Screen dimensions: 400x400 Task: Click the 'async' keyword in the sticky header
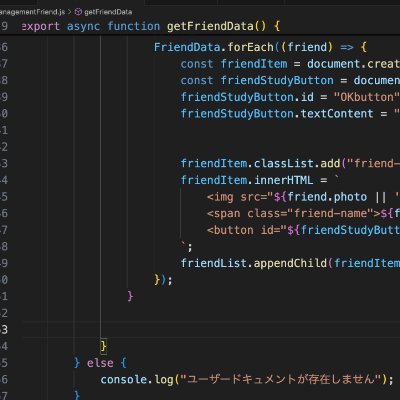(x=83, y=26)
